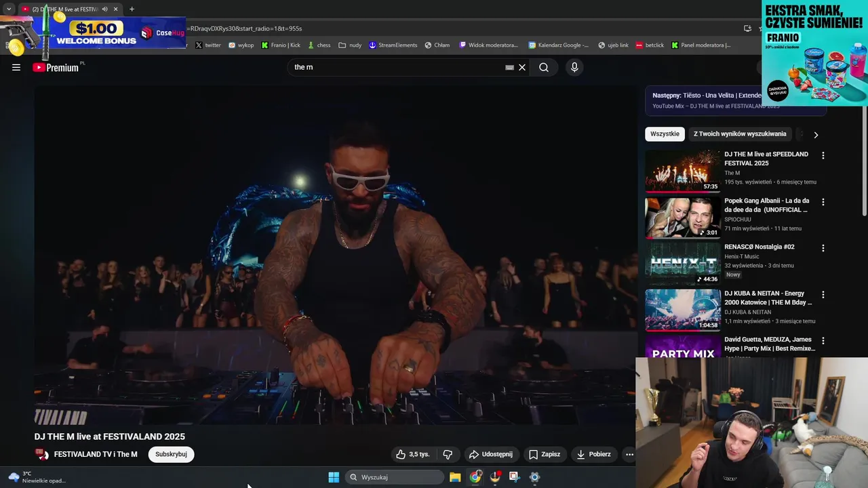Save video using Zapisz button
Image resolution: width=868 pixels, height=488 pixels.
click(545, 454)
